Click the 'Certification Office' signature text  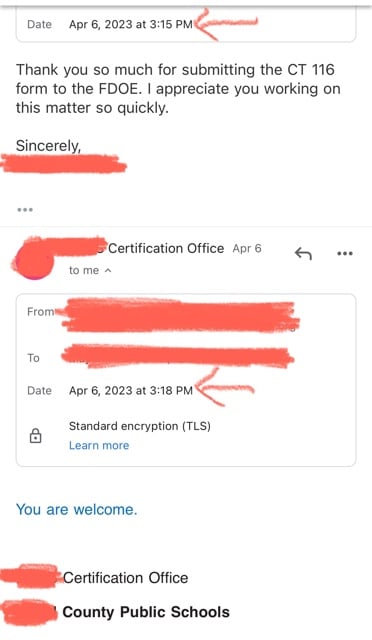pyautogui.click(x=125, y=578)
